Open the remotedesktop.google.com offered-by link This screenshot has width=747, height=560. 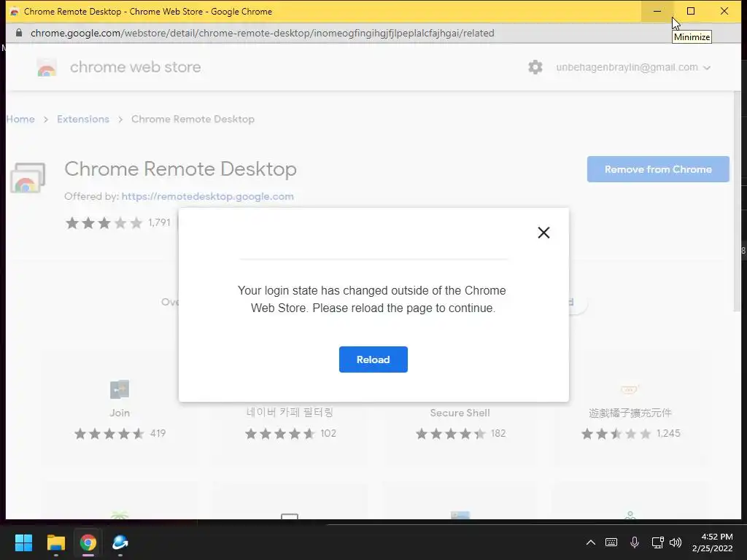point(207,196)
